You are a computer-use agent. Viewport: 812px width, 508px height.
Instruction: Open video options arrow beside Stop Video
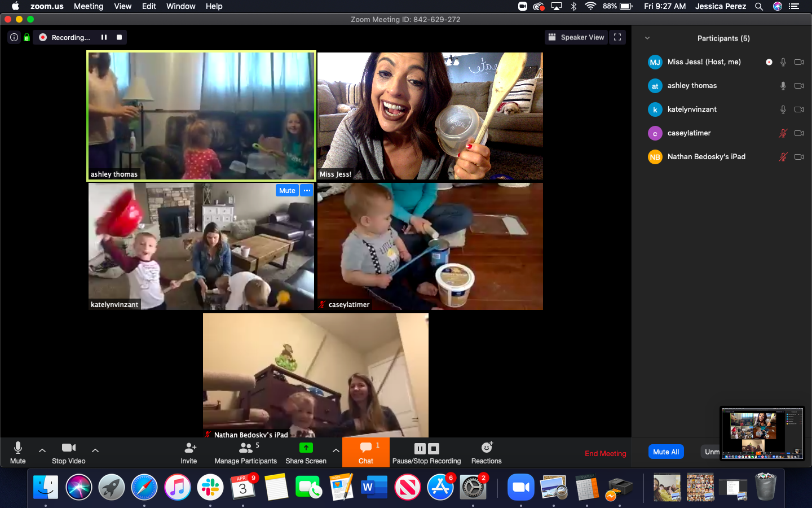95,450
